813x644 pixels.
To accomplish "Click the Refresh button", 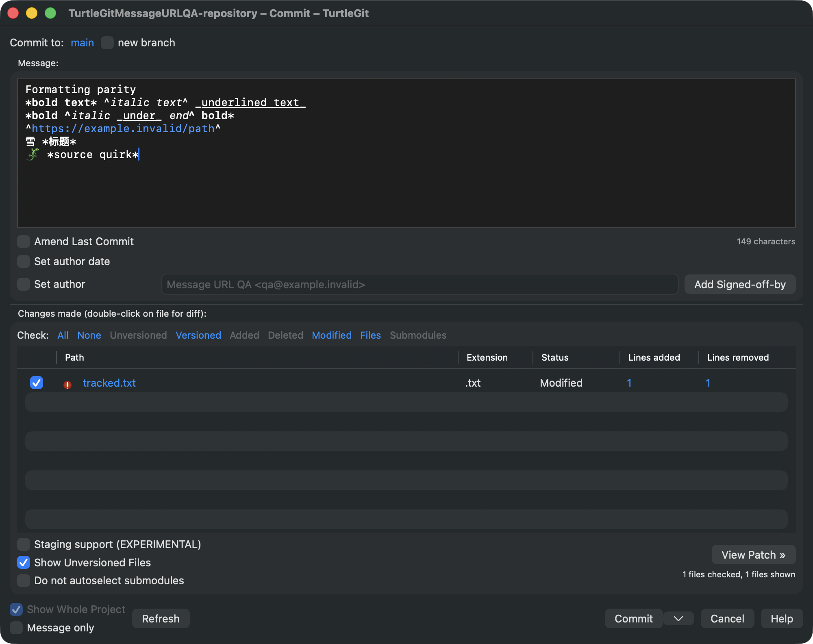I will click(x=161, y=618).
